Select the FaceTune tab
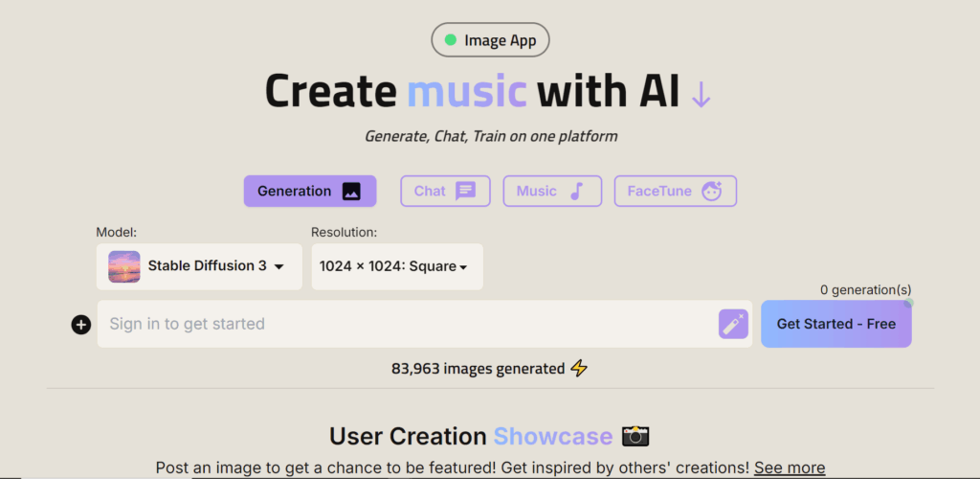Viewport: 980px width, 479px height. point(675,191)
